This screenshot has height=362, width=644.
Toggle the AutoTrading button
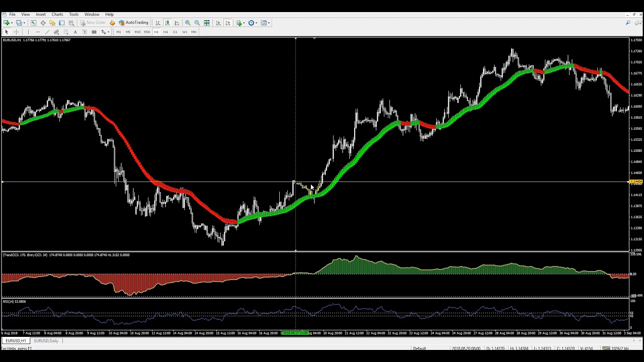(133, 23)
